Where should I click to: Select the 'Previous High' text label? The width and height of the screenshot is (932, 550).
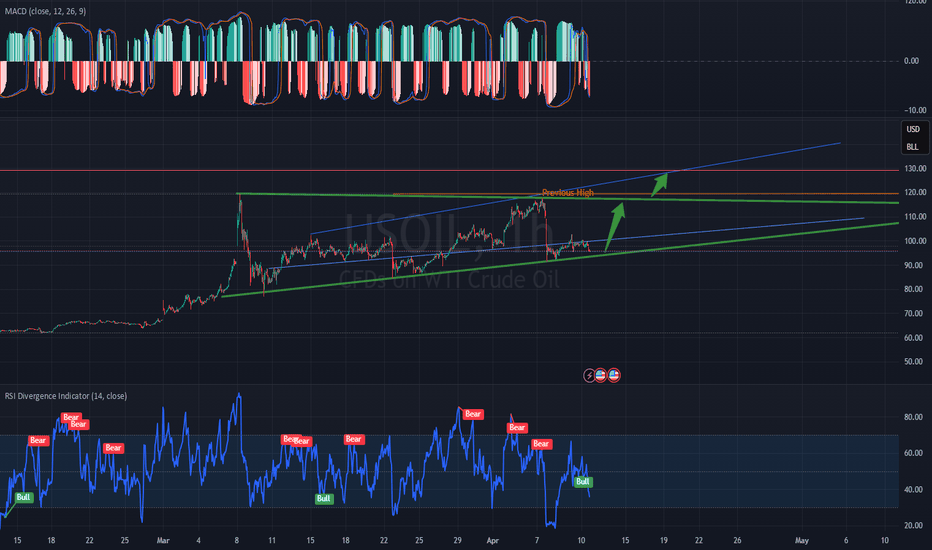(568, 192)
